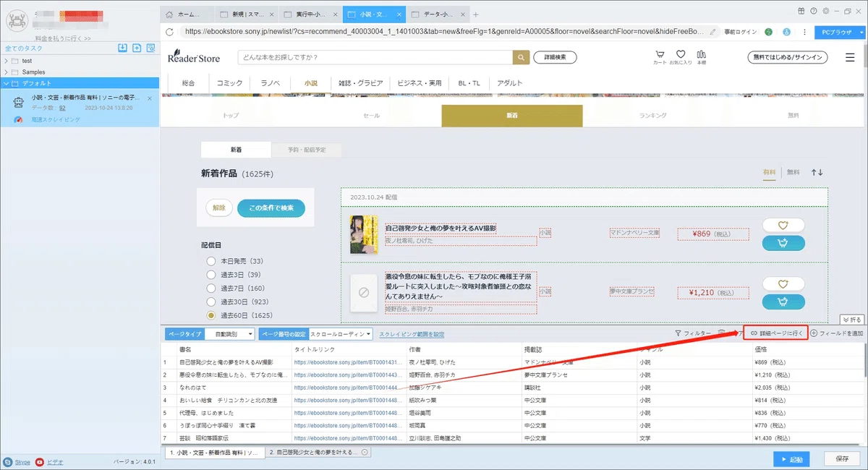Add first book to cart icon
Viewport: 868px width, 470px height.
pyautogui.click(x=783, y=243)
